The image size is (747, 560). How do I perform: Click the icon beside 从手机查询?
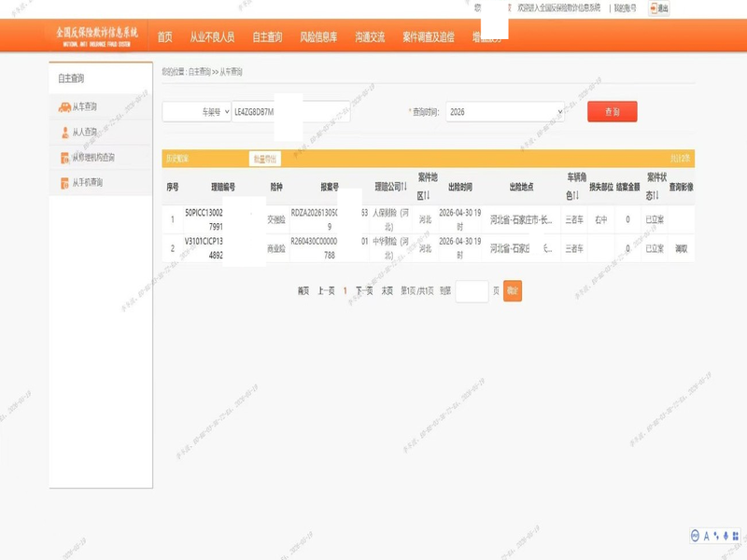64,183
